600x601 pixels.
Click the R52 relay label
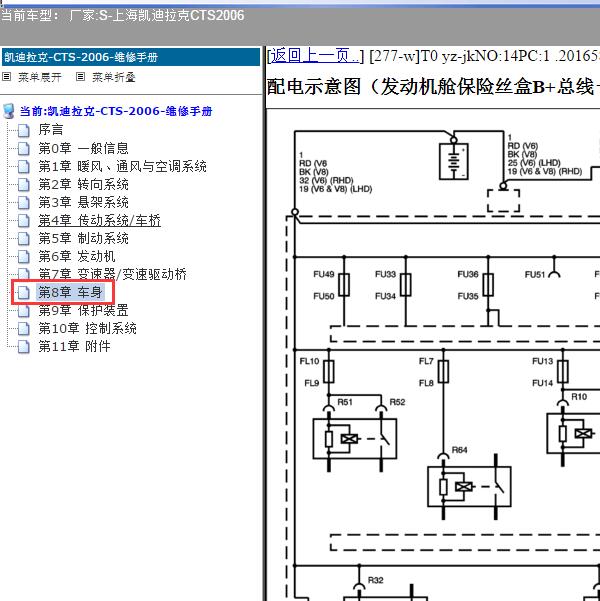click(x=397, y=402)
